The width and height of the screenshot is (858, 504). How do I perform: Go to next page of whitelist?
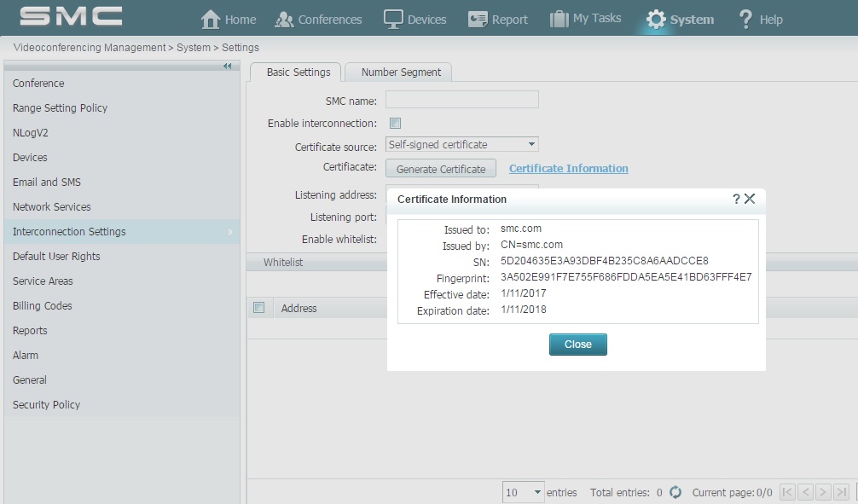pos(823,492)
